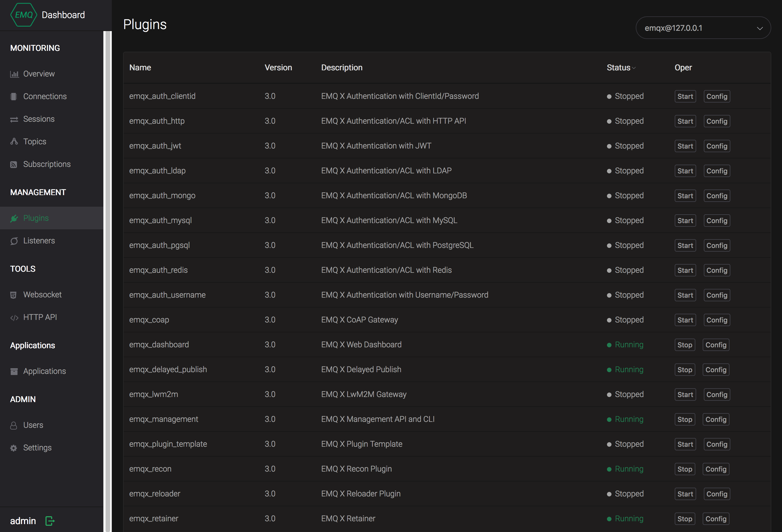
Task: Click Config button for emqx_coap
Action: (x=717, y=320)
